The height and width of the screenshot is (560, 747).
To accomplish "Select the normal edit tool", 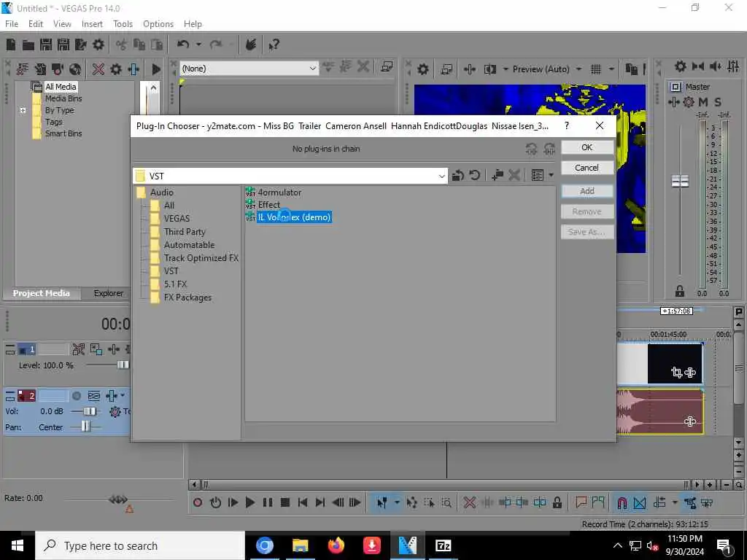I will coord(382,502).
